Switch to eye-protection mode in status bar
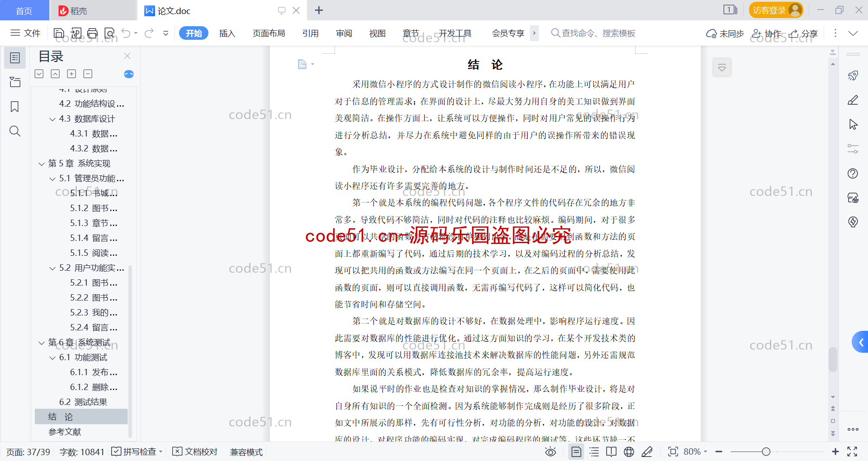The height and width of the screenshot is (461, 868). tap(550, 452)
